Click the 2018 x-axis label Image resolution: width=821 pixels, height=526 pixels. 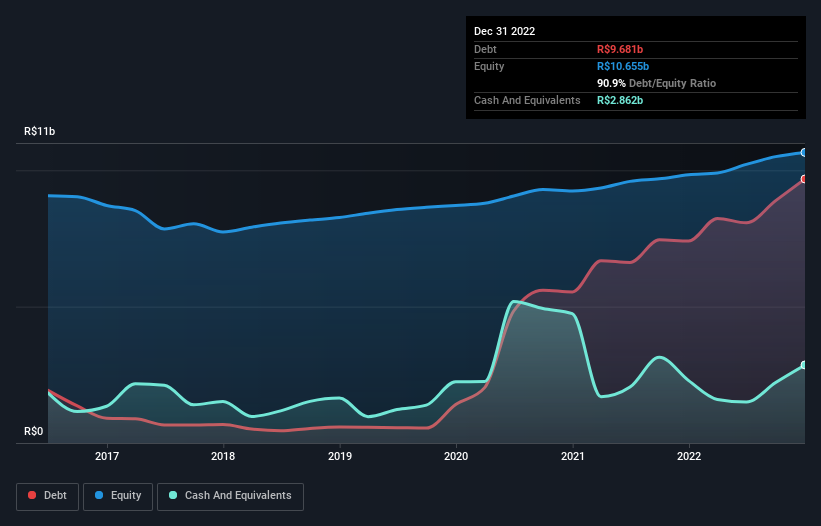(223, 456)
